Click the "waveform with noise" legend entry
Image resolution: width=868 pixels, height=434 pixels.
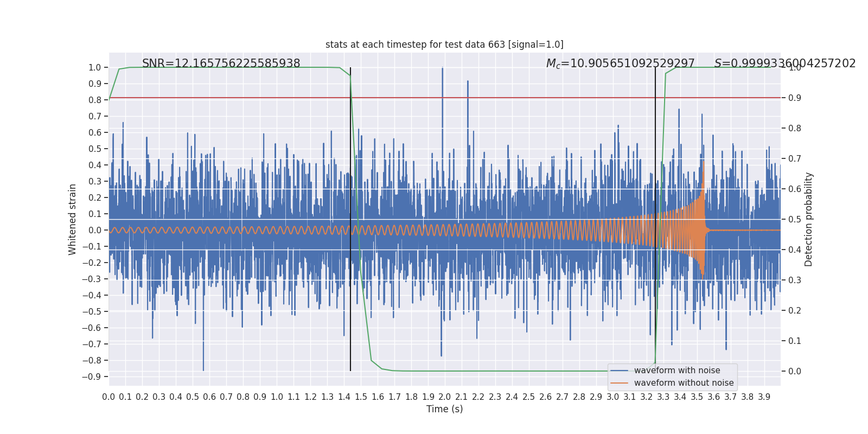[x=677, y=371]
